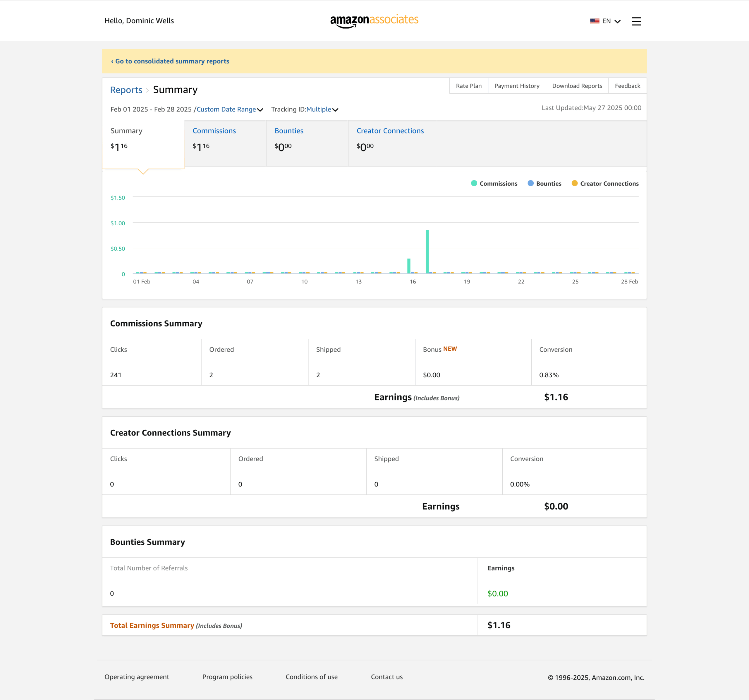Screen dimensions: 749x700
Task: Open the hamburger menu icon
Action: (636, 21)
